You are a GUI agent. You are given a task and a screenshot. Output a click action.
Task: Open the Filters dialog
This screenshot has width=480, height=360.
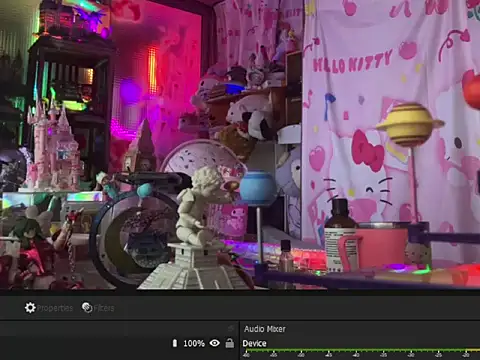click(98, 308)
